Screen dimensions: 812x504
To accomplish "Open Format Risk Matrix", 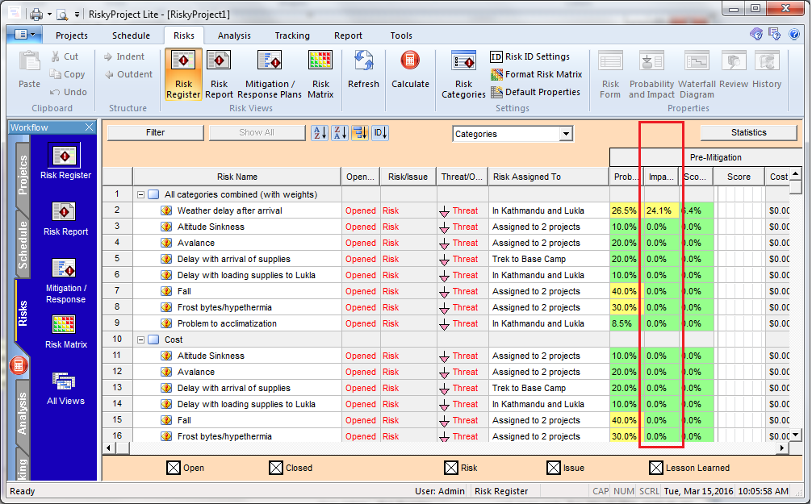I will click(537, 74).
